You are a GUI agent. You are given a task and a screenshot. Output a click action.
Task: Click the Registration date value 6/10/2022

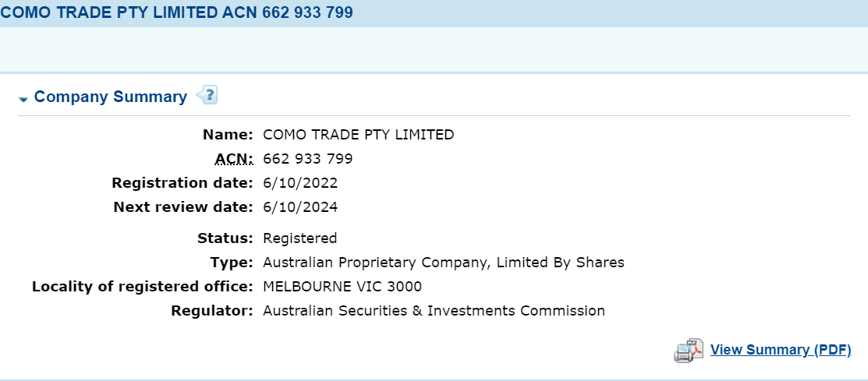click(x=300, y=183)
